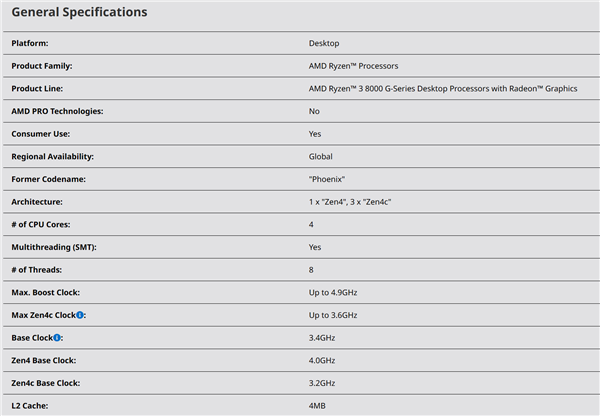Click the Ryzen 3 8000 G-Series product line text
Image resolution: width=600 pixels, height=416 pixels.
coord(443,89)
